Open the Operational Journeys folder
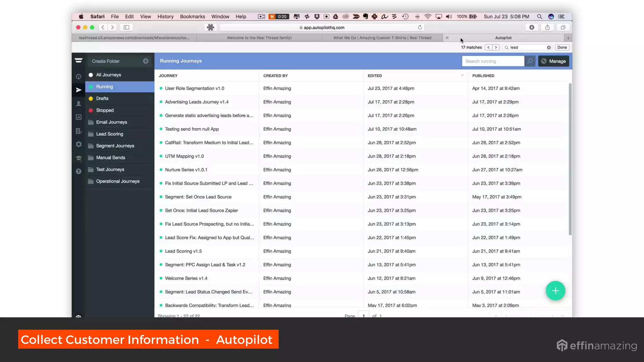Viewport: 644px width, 362px height. (x=120, y=181)
